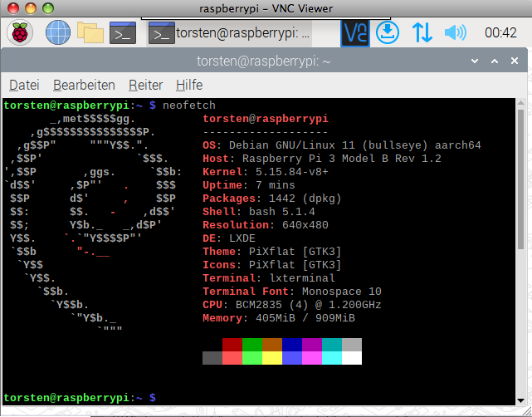Click the 'Icons: PiXflat [GTK3]' line
This screenshot has height=417, width=532.
[272, 265]
